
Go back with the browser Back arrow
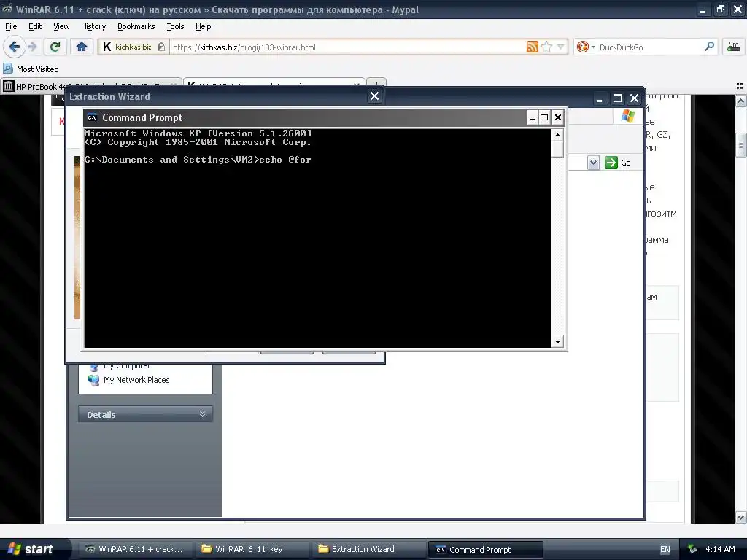pyautogui.click(x=14, y=47)
